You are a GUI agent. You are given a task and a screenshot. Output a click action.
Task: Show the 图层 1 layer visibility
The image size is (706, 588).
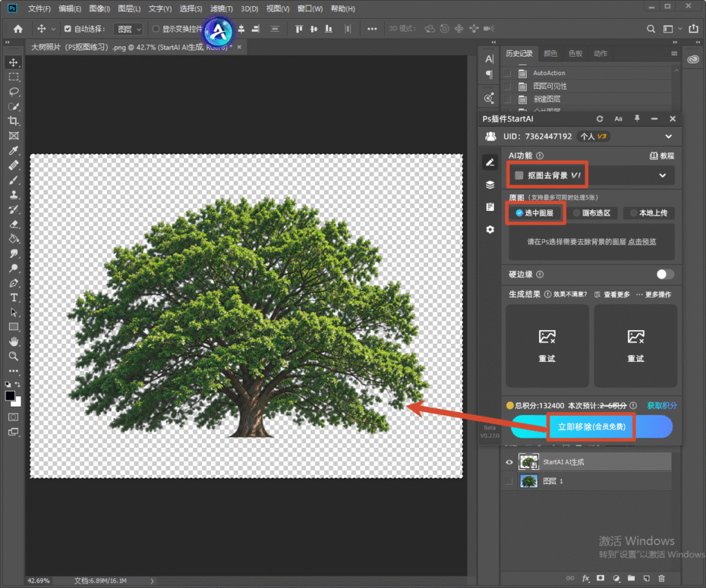tap(510, 481)
